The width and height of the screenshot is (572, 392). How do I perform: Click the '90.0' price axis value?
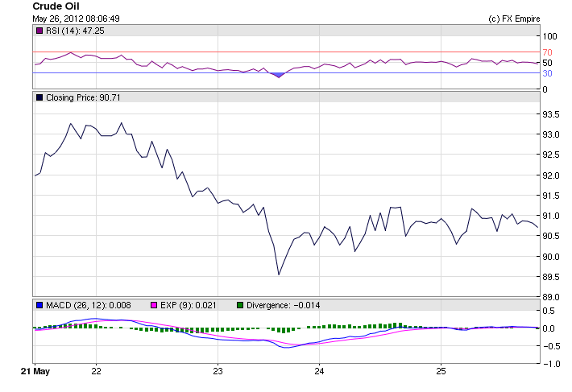click(x=551, y=257)
